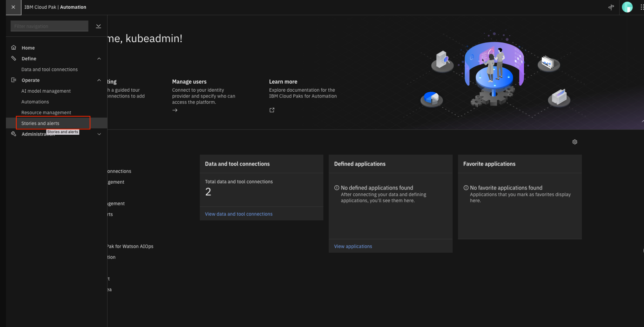Open the dashboard settings gear icon
644x327 pixels.
575,142
